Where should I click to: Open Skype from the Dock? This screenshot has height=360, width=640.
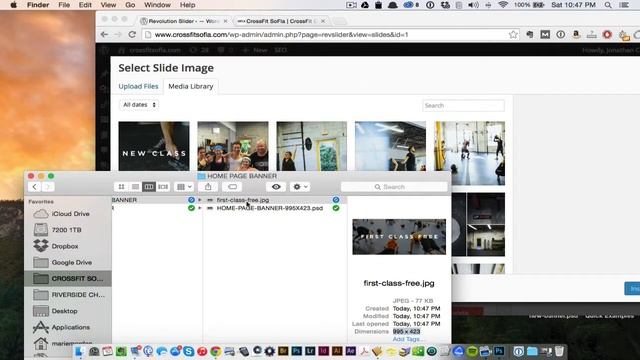pos(189,351)
